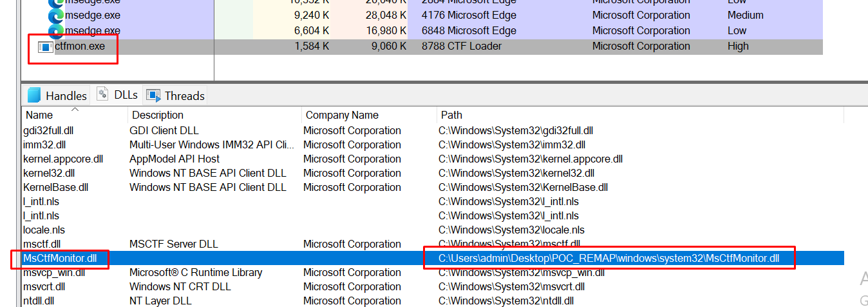
Task: Click the DLLs tab gear icon
Action: 102,94
